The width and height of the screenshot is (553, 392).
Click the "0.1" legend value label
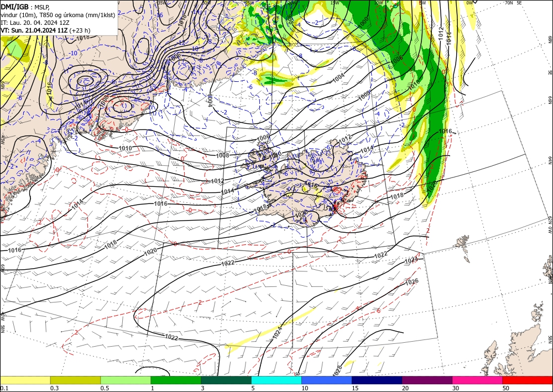tap(4, 388)
